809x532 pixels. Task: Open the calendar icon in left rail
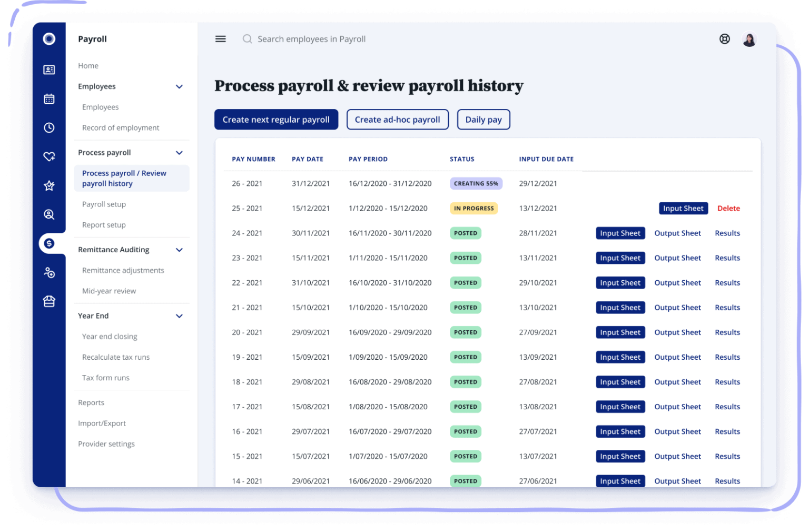pyautogui.click(x=49, y=99)
